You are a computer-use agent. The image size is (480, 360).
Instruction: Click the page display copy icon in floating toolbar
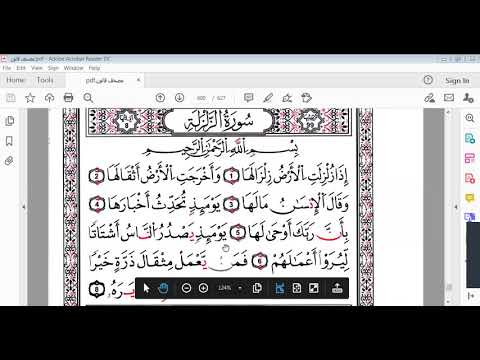click(x=257, y=288)
